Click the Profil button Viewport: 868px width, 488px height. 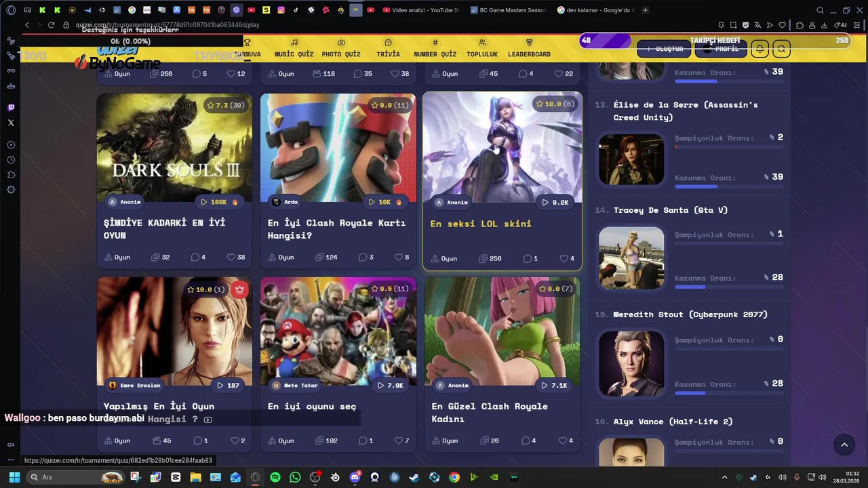coord(720,49)
